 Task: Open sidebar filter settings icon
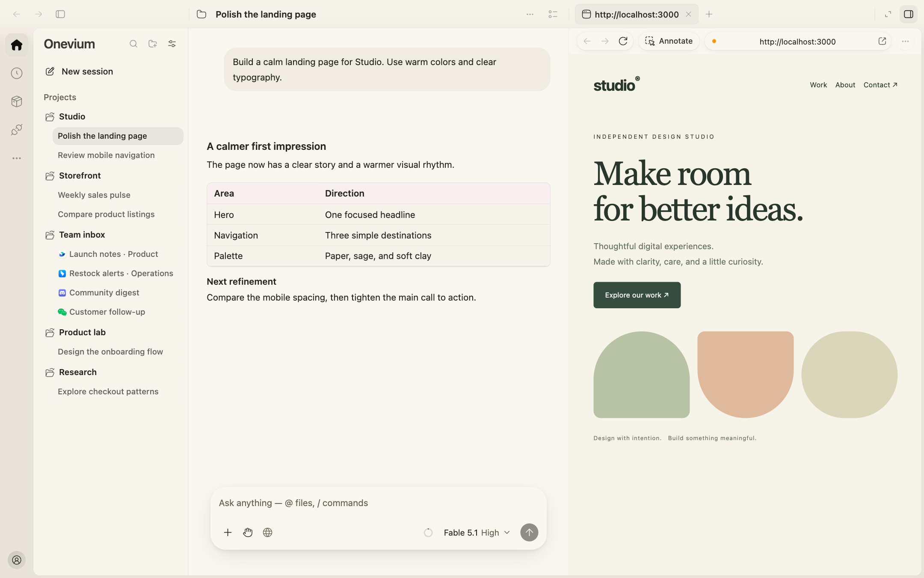[x=172, y=44]
